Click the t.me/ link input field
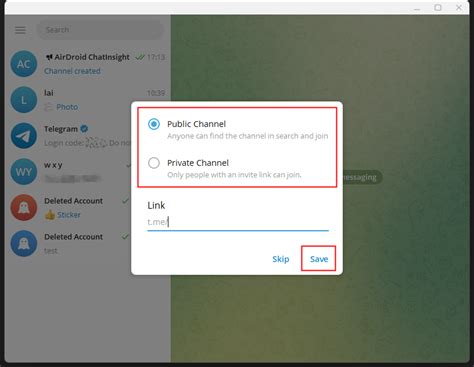 pos(238,222)
